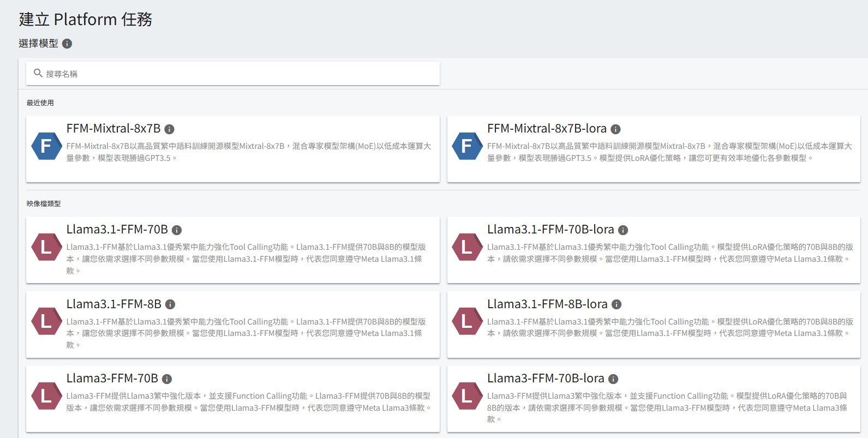Viewport: 868px width, 438px height.
Task: Open info icon next to Llama3.1-FFM-70B-lora title
Action: pos(623,230)
